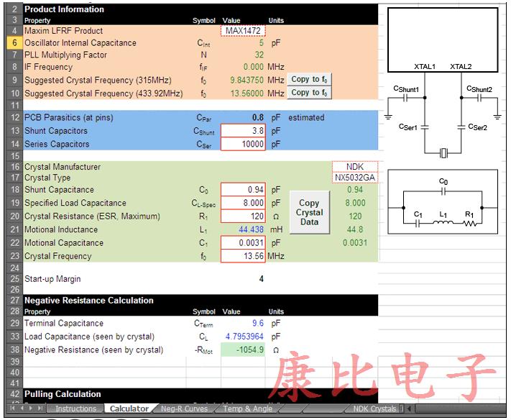Expand the Crystal Type selector NX5032GA
The height and width of the screenshot is (420, 511).
tap(354, 178)
